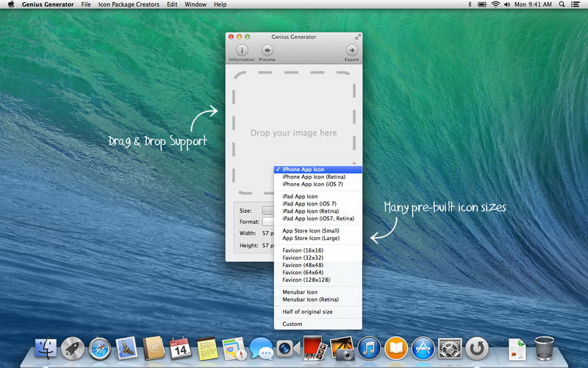Open the App Store dock icon

(x=422, y=347)
